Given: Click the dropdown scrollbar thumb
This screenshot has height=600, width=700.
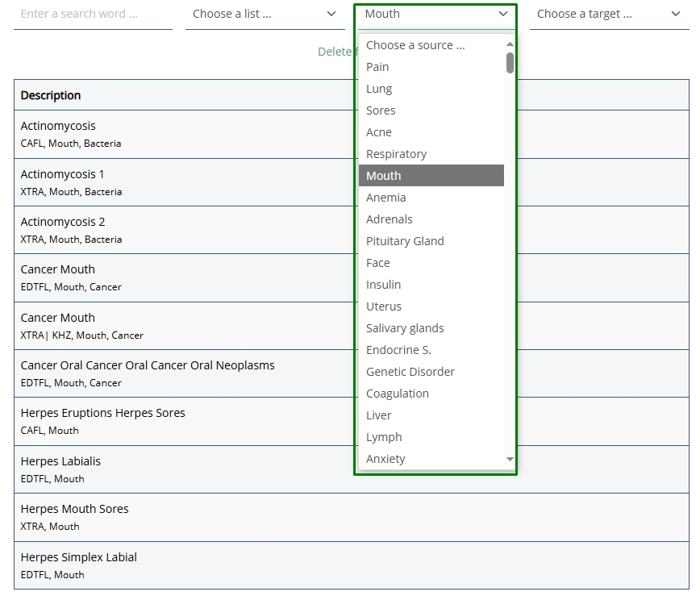Looking at the screenshot, I should [510, 63].
